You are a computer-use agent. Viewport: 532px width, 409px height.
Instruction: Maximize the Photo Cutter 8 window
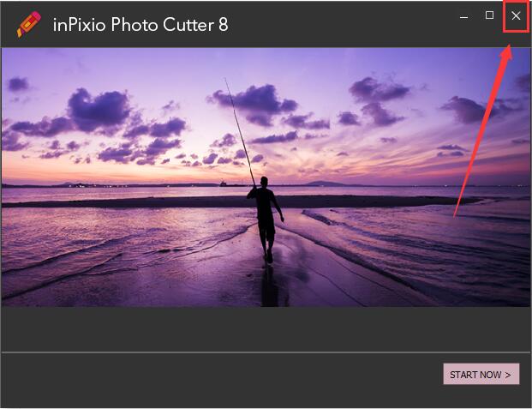coord(489,15)
